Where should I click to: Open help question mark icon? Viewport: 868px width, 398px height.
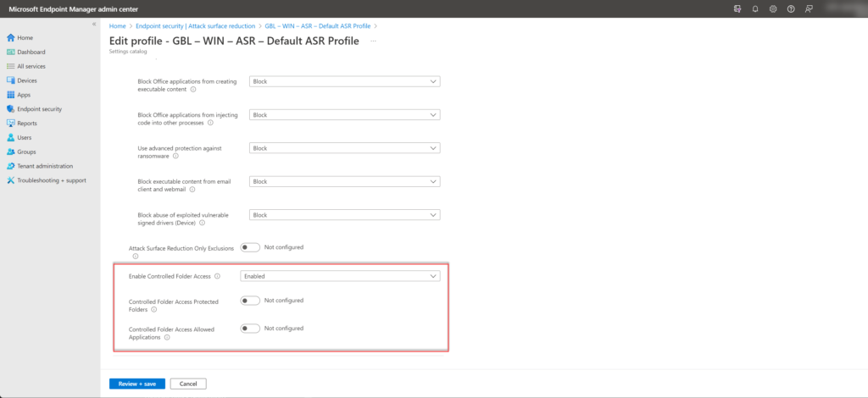tap(791, 8)
